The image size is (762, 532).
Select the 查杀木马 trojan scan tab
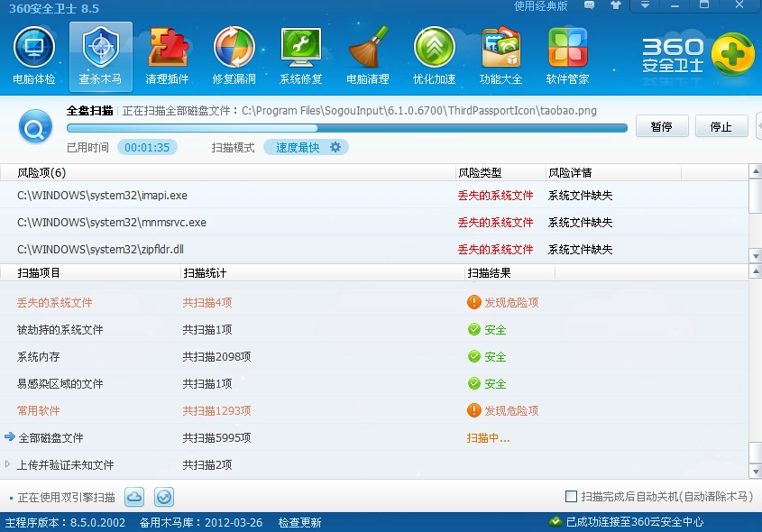click(x=101, y=57)
